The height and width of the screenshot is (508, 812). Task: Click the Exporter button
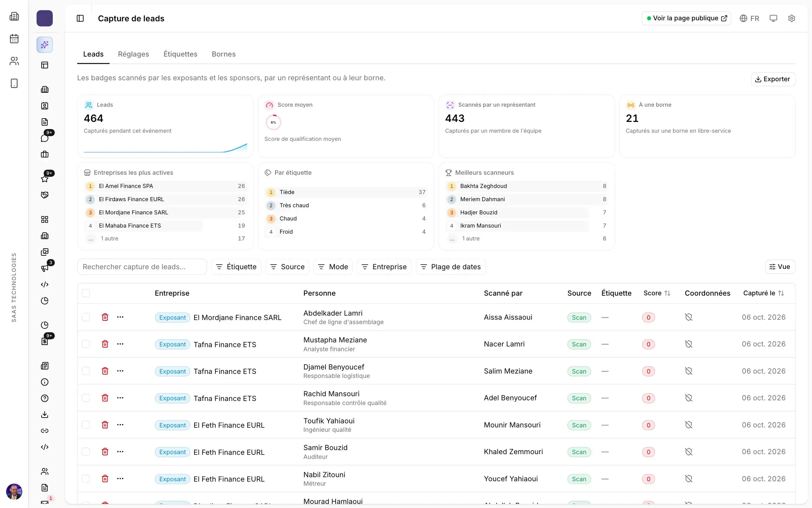773,79
